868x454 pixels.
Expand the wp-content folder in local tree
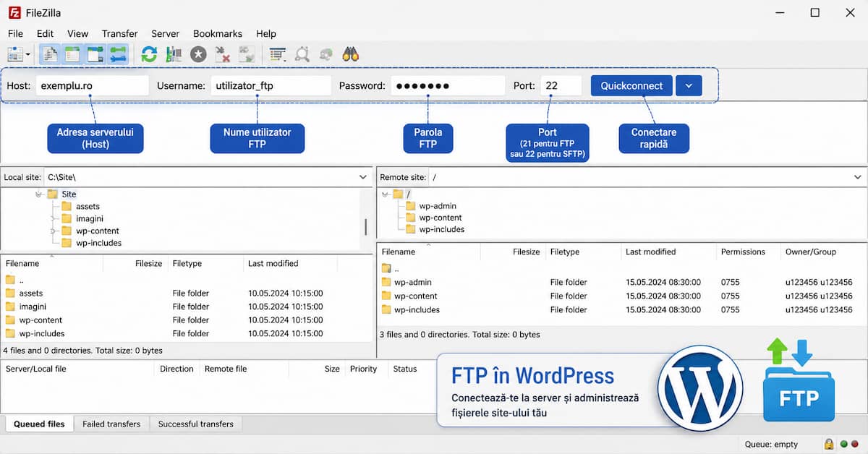pyautogui.click(x=53, y=231)
